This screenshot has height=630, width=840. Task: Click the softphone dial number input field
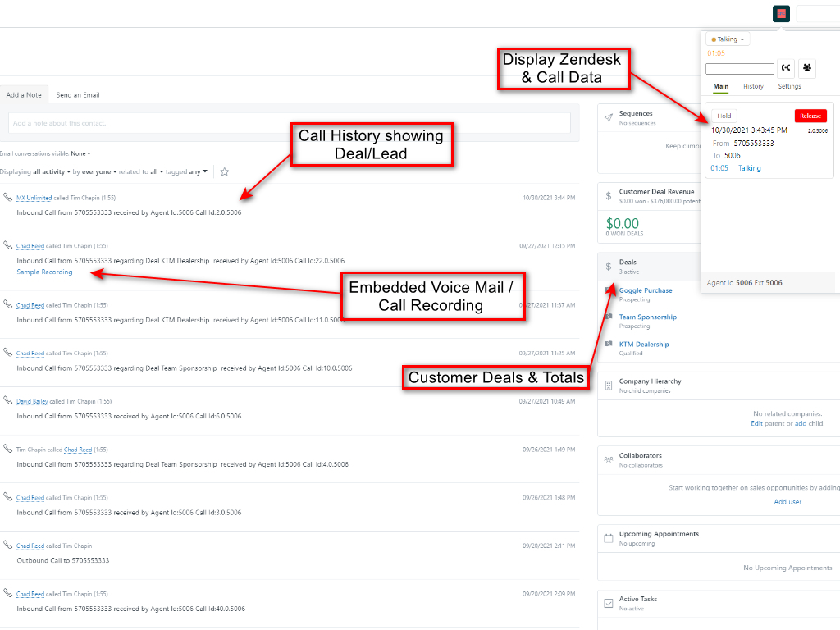pyautogui.click(x=739, y=69)
